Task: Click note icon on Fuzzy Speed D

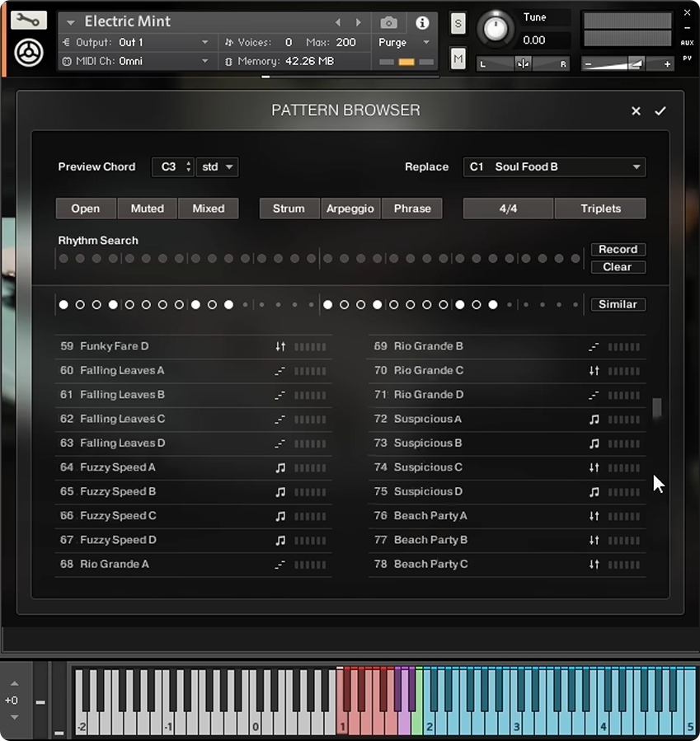Action: (x=280, y=540)
